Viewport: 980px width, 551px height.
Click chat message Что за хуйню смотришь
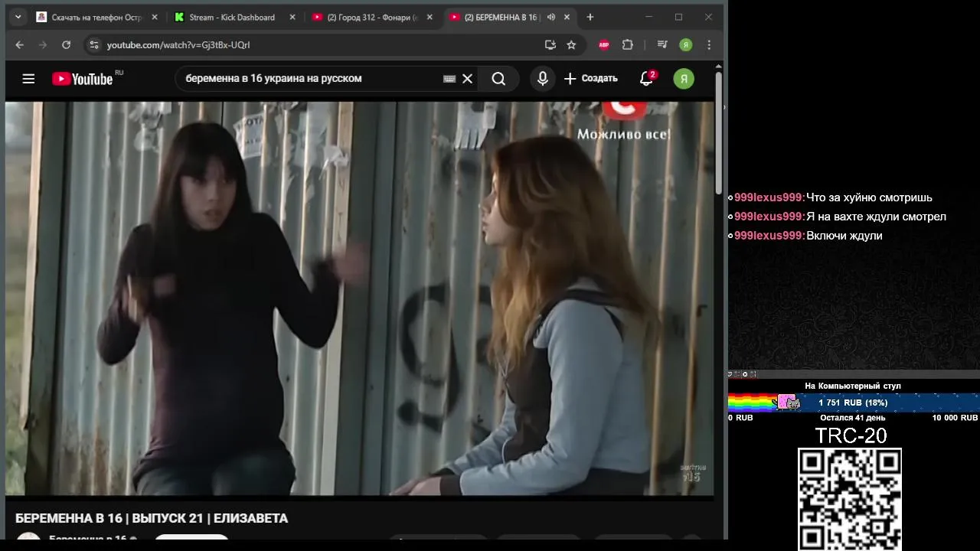869,197
